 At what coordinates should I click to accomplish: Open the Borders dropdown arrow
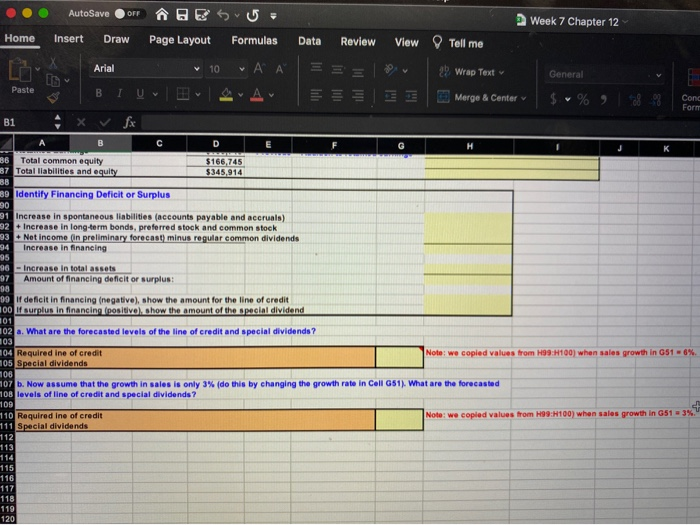pyautogui.click(x=197, y=94)
